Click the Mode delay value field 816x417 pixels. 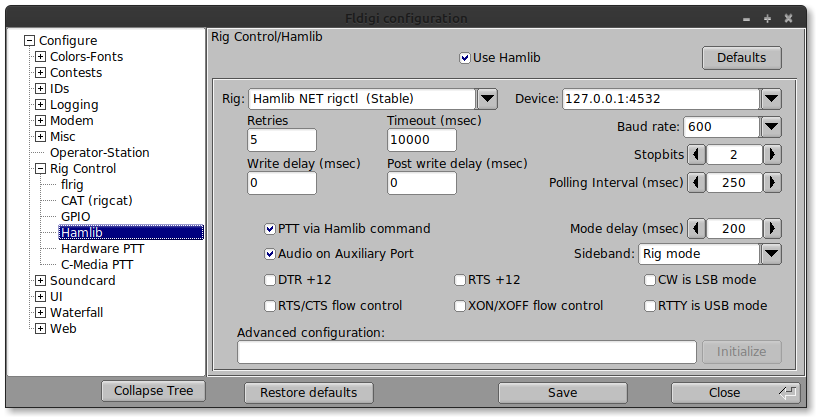734,229
